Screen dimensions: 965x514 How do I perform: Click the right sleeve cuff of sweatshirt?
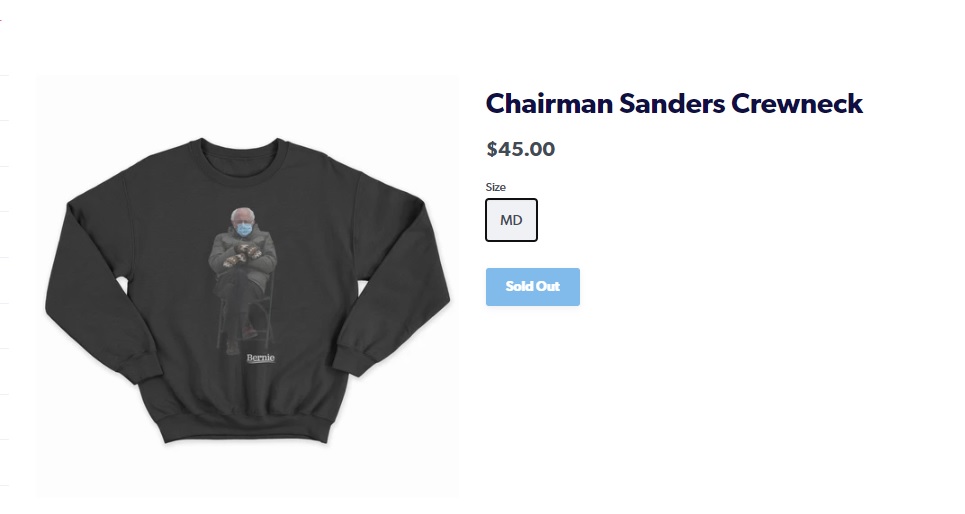point(354,359)
